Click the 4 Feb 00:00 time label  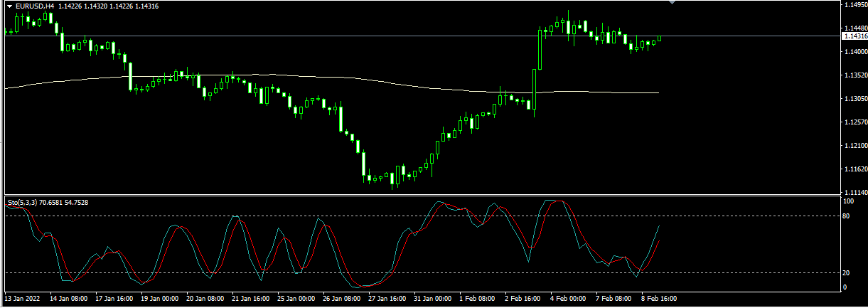pos(568,299)
